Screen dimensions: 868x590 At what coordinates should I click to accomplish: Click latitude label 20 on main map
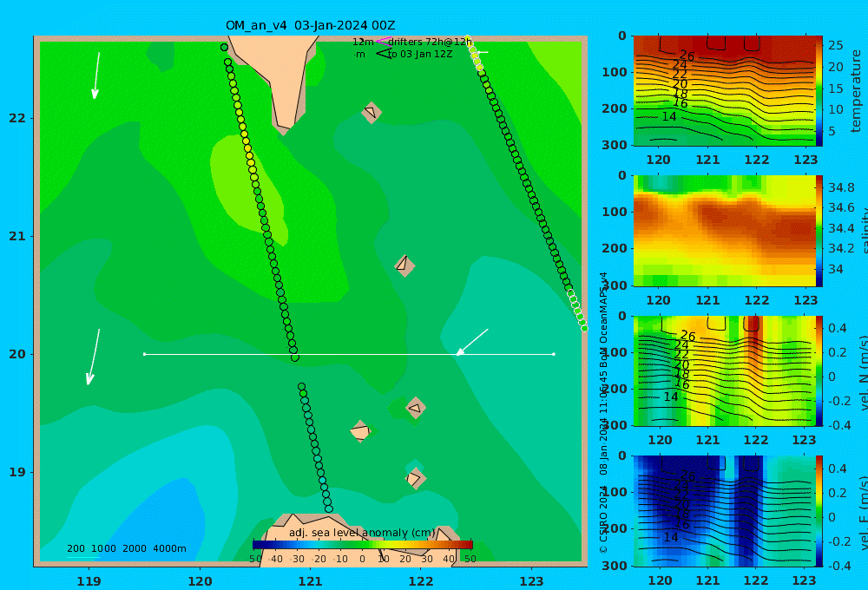point(17,354)
